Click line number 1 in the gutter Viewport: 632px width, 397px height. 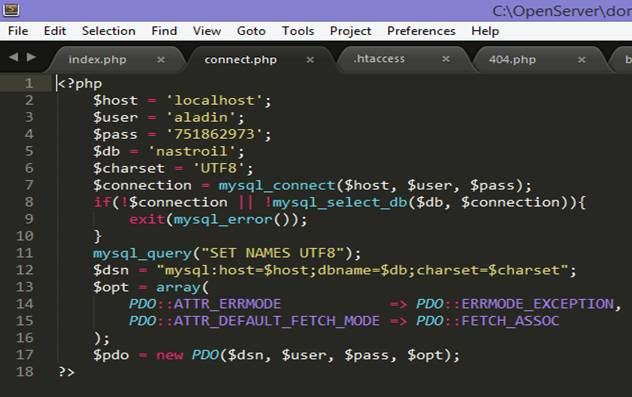(29, 83)
